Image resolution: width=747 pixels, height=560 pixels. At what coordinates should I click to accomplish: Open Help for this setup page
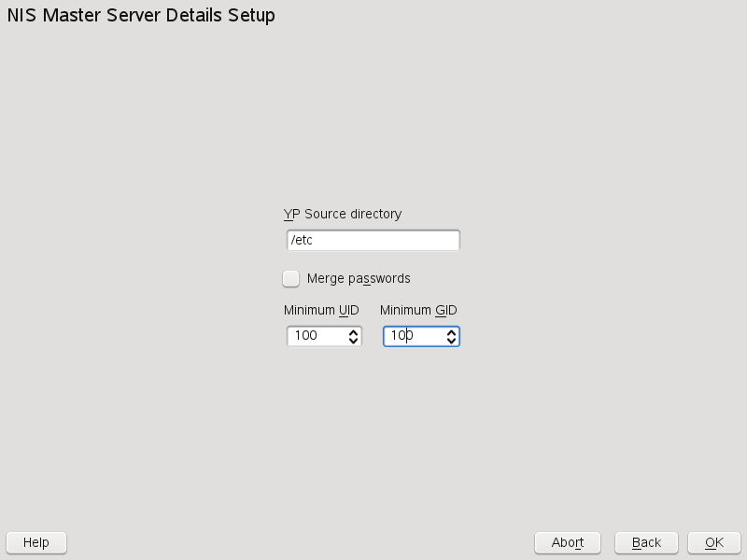click(x=36, y=542)
